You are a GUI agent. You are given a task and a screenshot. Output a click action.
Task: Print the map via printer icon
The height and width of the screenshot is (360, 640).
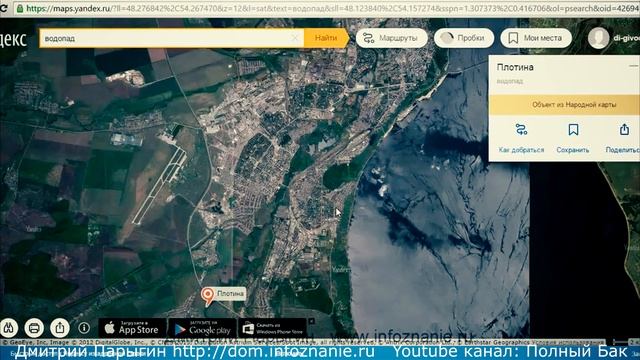[x=34, y=328]
